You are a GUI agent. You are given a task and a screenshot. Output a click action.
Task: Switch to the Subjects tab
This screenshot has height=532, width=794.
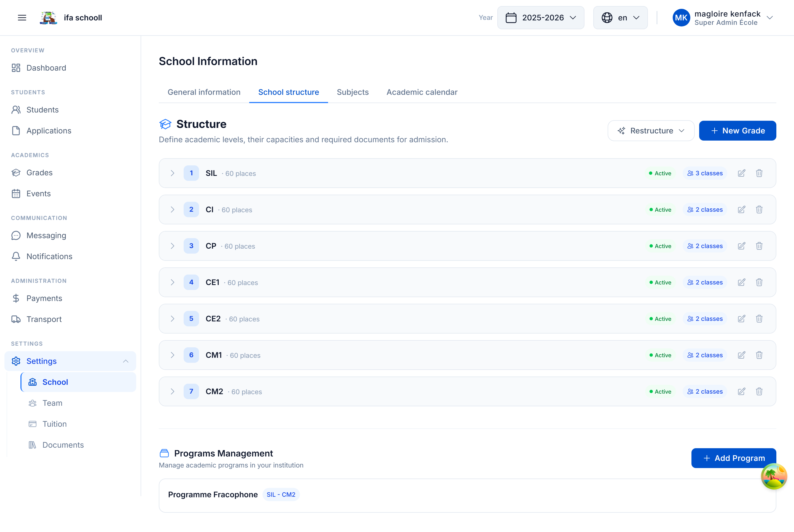click(x=353, y=92)
